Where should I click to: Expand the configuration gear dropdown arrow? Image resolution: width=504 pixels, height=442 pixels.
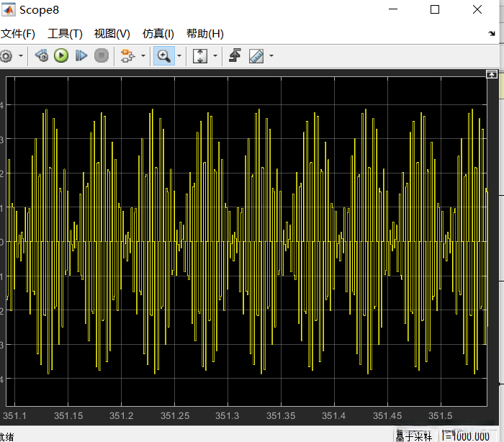(x=20, y=55)
